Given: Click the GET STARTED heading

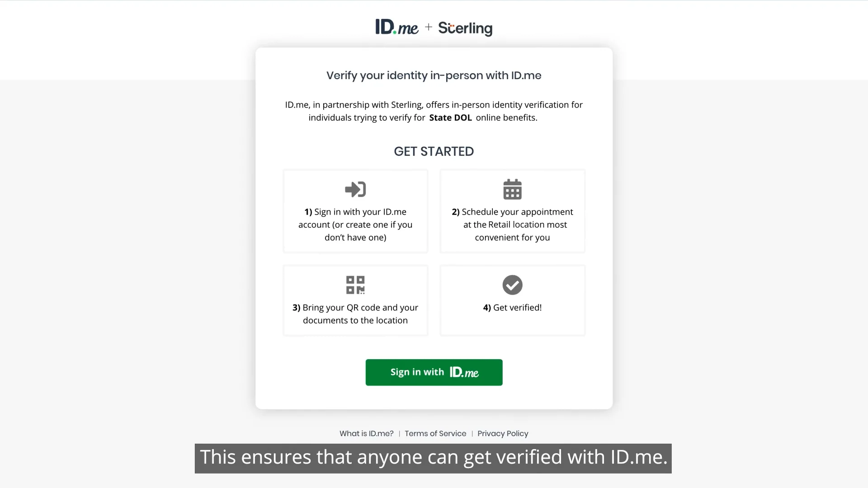Looking at the screenshot, I should pyautogui.click(x=434, y=151).
